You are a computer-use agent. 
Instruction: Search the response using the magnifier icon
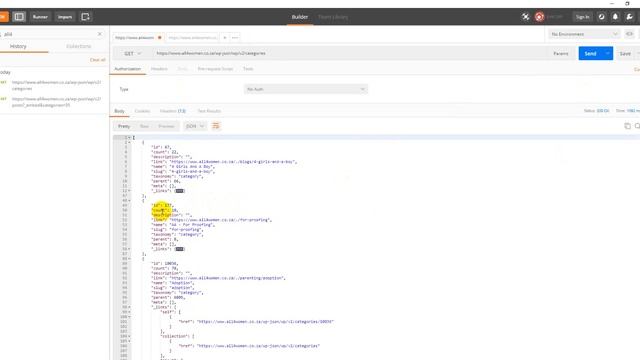[637, 126]
